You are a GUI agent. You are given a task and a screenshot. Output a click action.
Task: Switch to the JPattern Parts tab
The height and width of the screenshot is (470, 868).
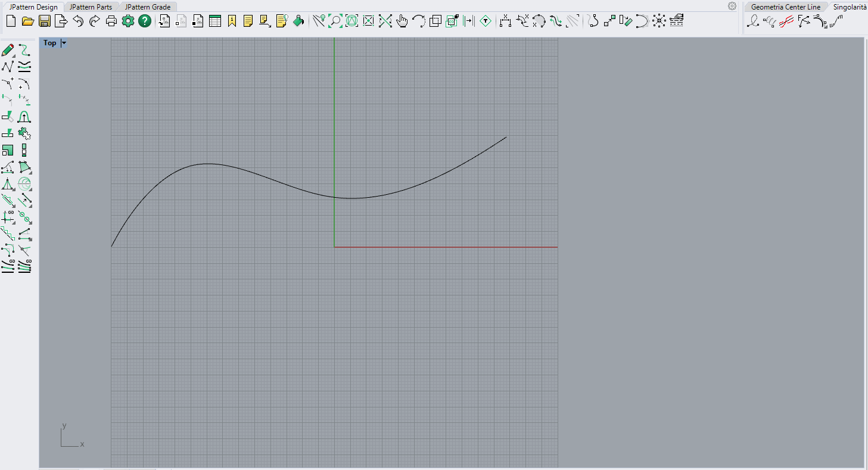coord(91,7)
